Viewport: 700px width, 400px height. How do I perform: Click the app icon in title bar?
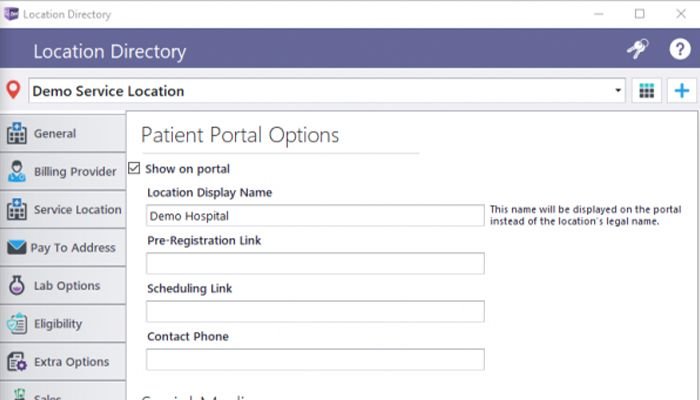coord(11,14)
